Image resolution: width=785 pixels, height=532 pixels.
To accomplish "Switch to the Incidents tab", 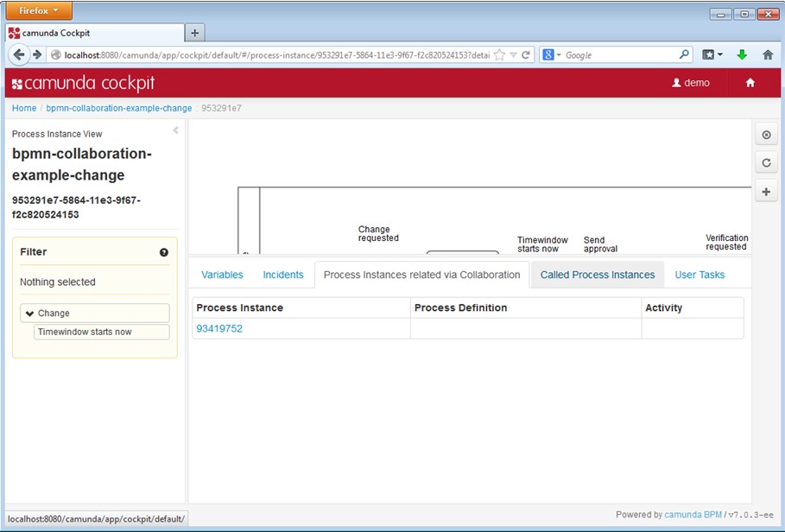I will pyautogui.click(x=283, y=275).
